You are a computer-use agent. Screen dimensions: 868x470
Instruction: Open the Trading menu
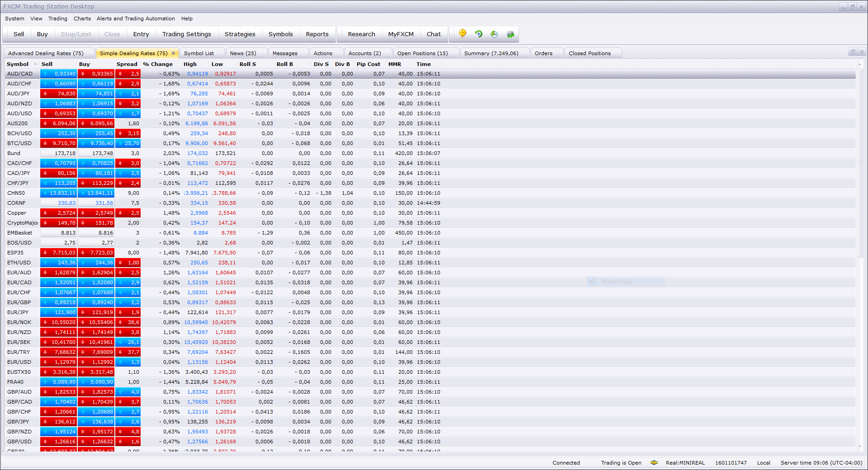point(58,19)
